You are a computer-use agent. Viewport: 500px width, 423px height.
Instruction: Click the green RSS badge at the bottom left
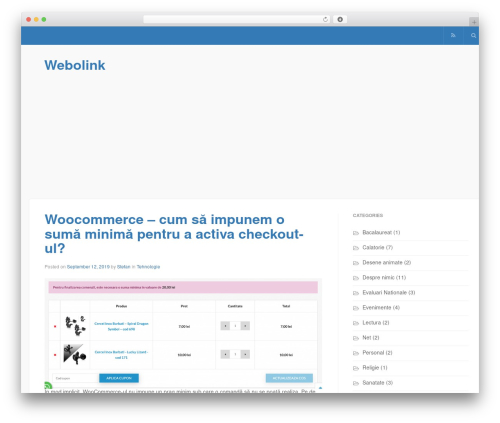[48, 386]
